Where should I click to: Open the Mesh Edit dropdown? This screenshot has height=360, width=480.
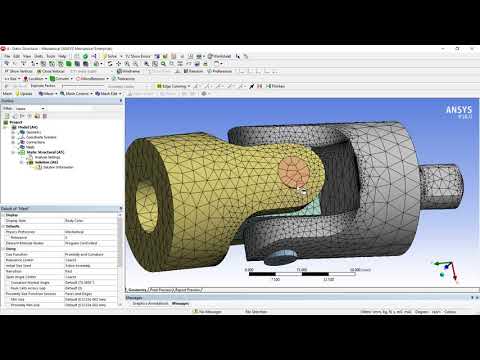pyautogui.click(x=108, y=94)
